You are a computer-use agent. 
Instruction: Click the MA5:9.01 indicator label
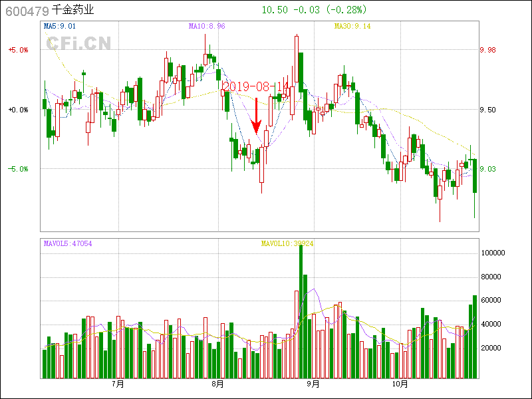[60, 26]
